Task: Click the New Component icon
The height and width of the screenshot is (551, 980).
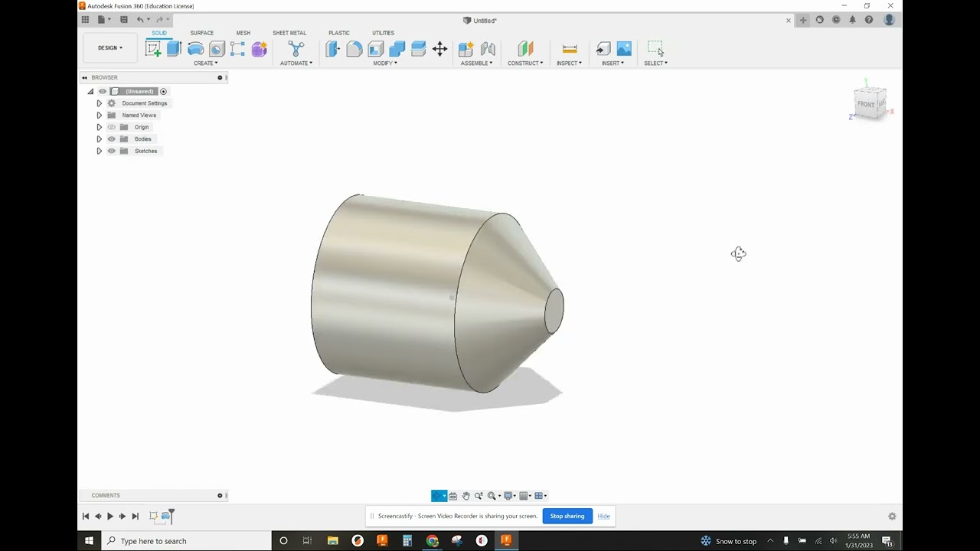Action: click(465, 49)
